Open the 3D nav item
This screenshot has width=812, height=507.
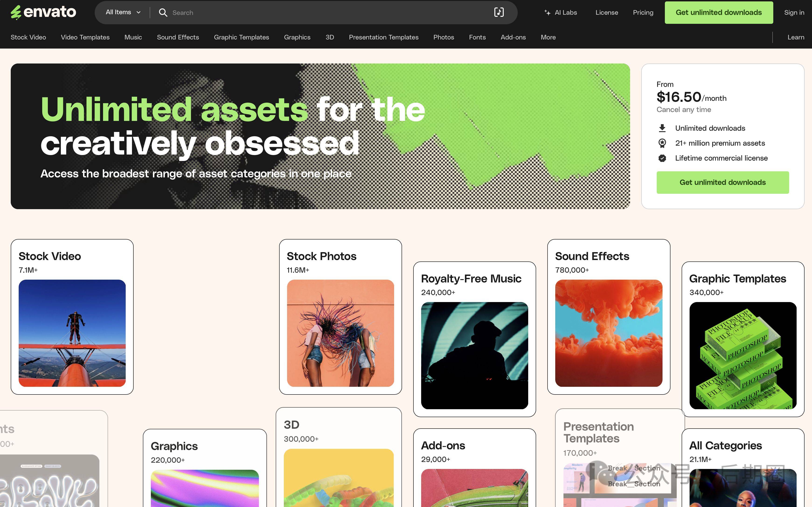click(330, 37)
